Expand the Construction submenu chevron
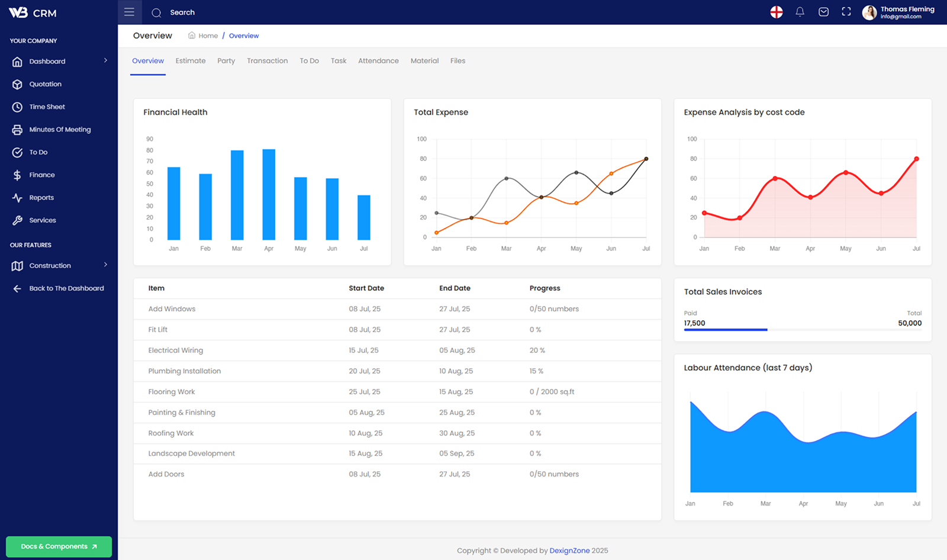This screenshot has width=947, height=560. point(105,265)
